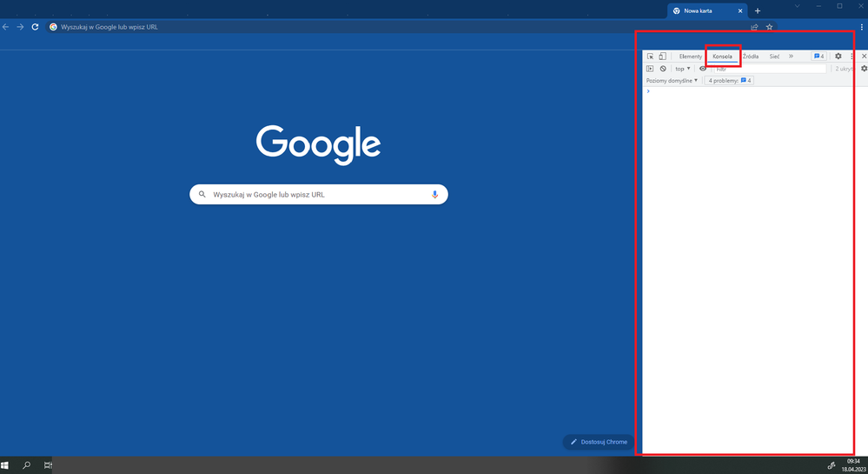868x474 pixels.
Task: Focus the console Filtr input field
Action: coord(769,69)
